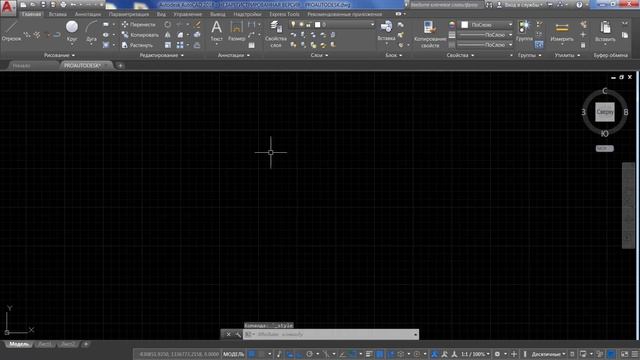
Task: Expand the Аннотации panel
Action: [233, 55]
